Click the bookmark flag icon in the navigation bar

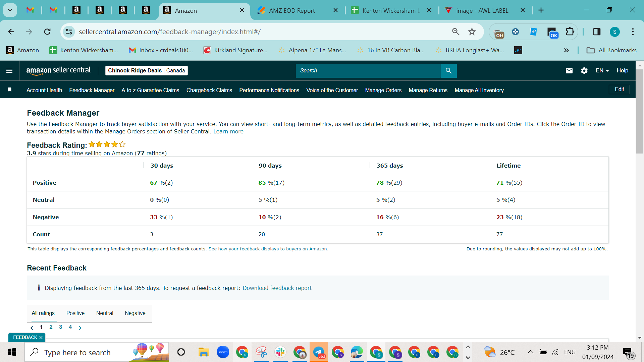tap(10, 90)
